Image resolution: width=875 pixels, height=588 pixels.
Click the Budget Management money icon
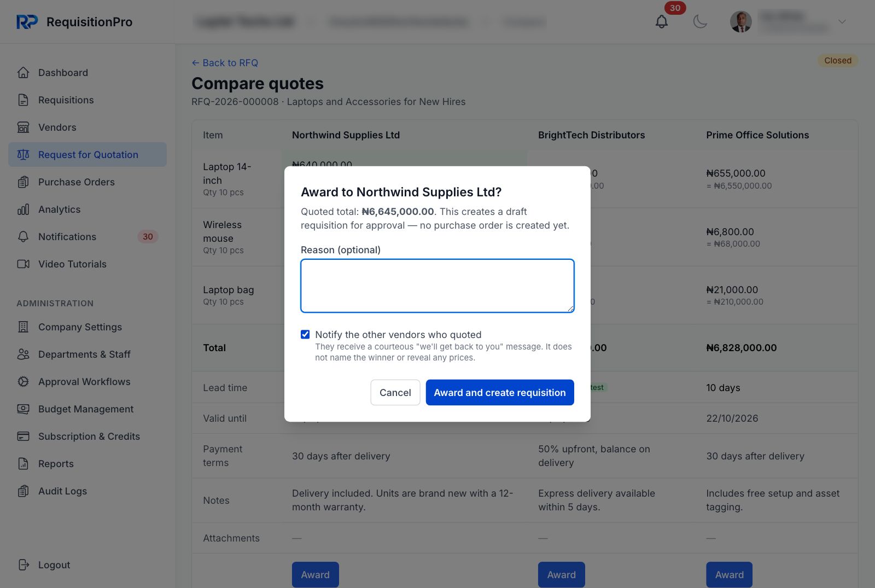[x=23, y=409]
